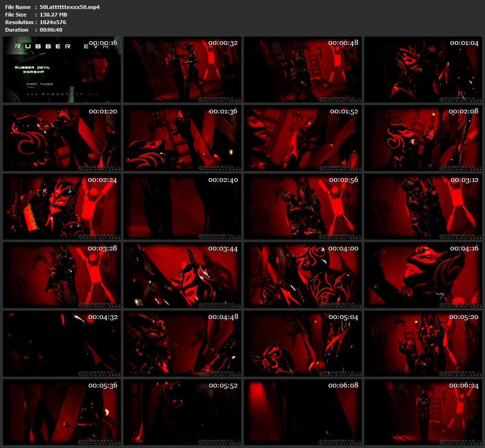Screen dimensions: 485x448
Task: Select the thumbnail at 00:01:20
Action: 62,138
